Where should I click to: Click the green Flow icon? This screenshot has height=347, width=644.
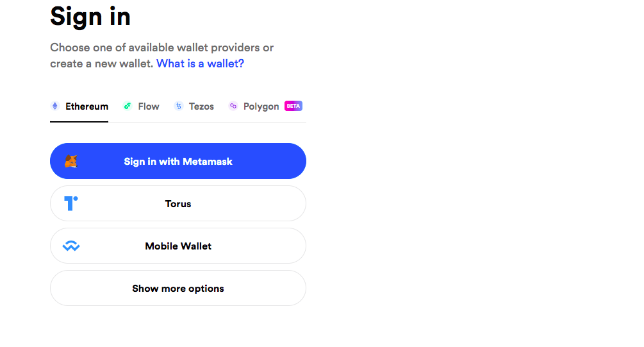coord(128,106)
